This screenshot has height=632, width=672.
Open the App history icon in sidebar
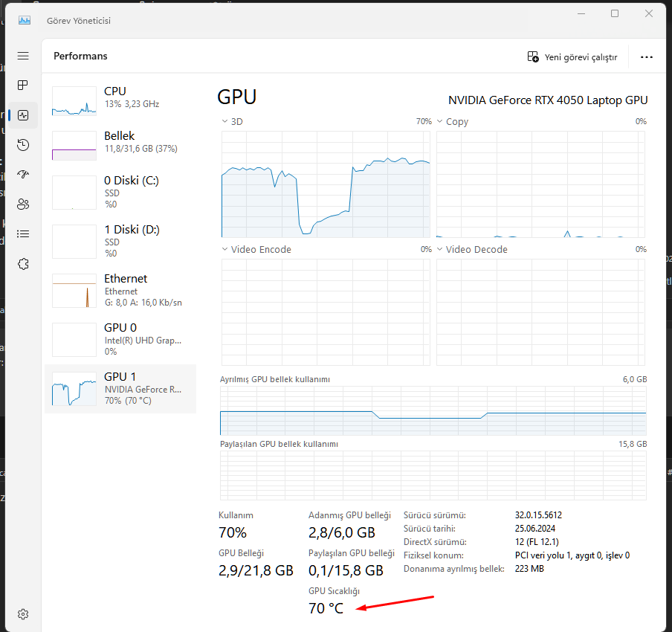point(23,145)
